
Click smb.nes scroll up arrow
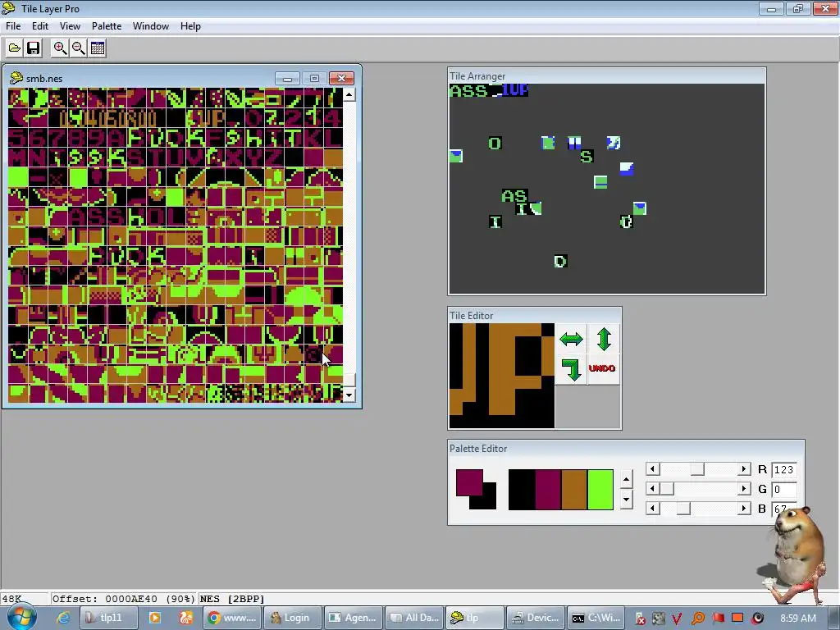(x=349, y=95)
